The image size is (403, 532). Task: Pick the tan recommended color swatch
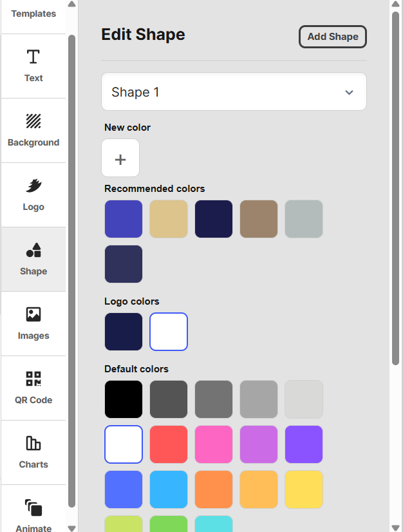[169, 219]
